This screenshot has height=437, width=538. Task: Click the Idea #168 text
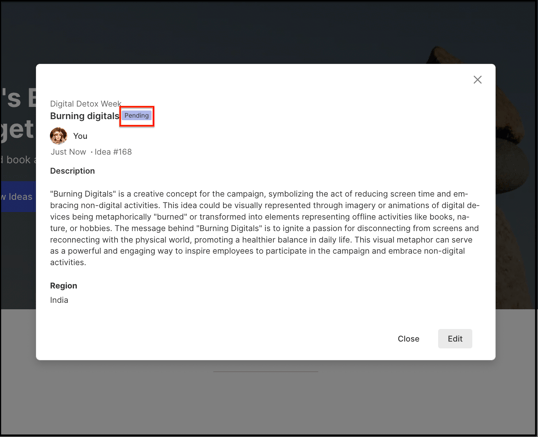113,152
